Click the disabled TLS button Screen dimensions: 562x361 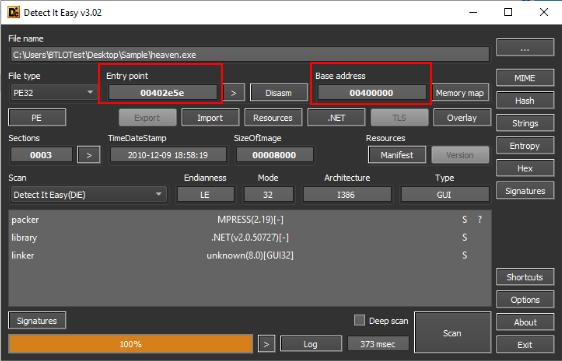click(399, 118)
